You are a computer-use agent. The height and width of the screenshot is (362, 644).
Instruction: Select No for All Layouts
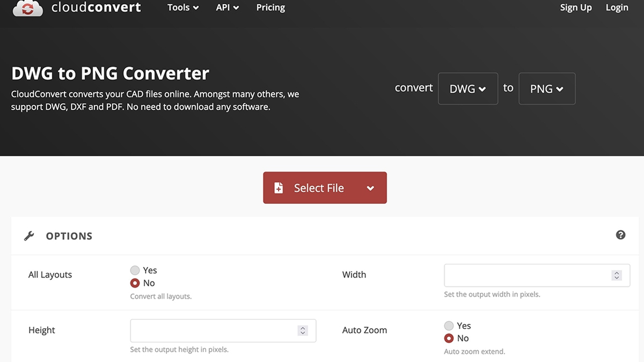click(x=135, y=283)
